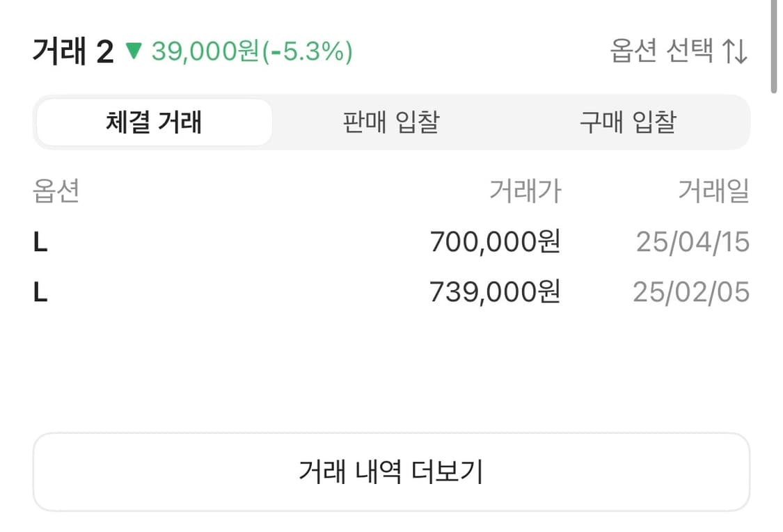Click the 거래 내역 더보기 button
The width and height of the screenshot is (783, 532).
click(391, 470)
